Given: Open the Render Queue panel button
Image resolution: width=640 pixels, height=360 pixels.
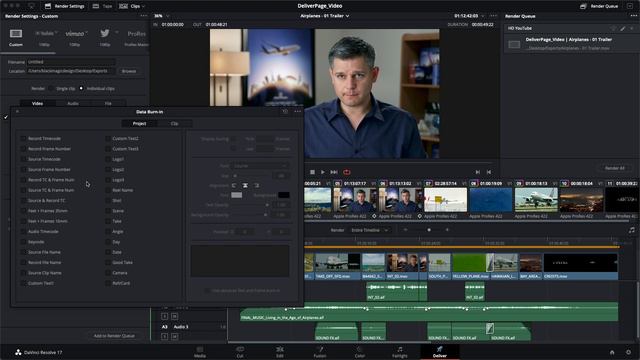Looking at the screenshot, I should coord(599,6).
